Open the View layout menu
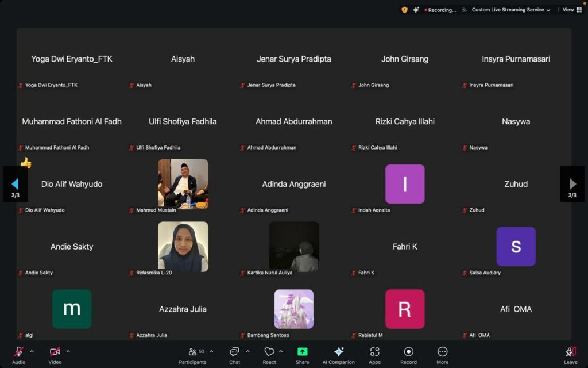The width and height of the screenshot is (588, 368). click(570, 10)
